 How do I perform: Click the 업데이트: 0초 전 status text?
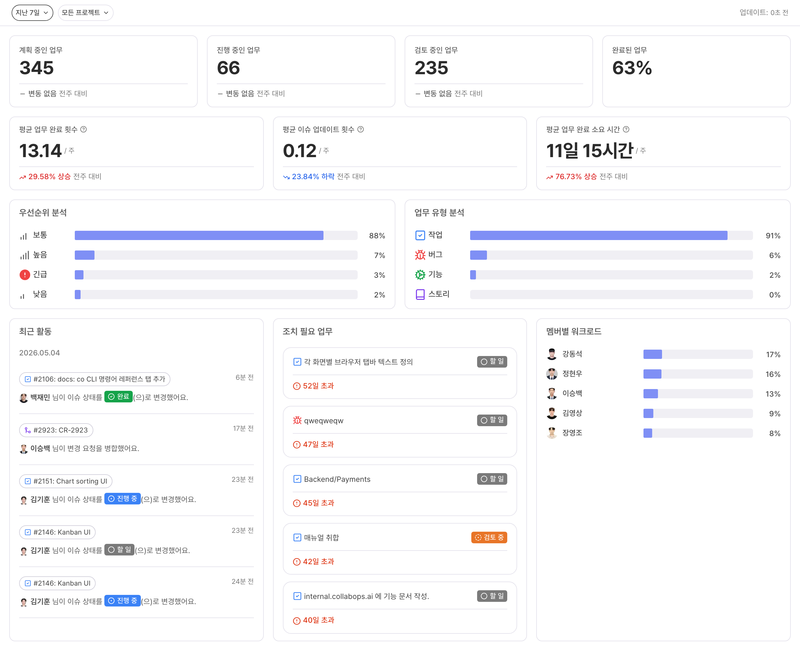[764, 12]
